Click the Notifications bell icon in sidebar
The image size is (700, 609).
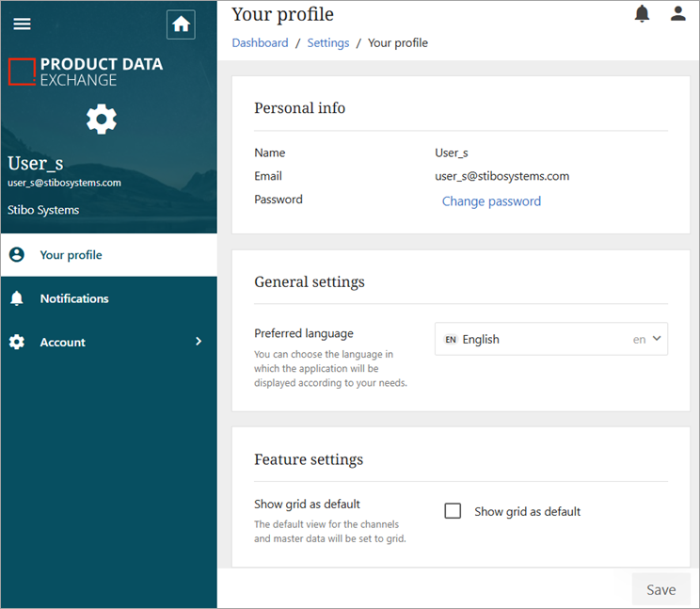click(x=17, y=298)
